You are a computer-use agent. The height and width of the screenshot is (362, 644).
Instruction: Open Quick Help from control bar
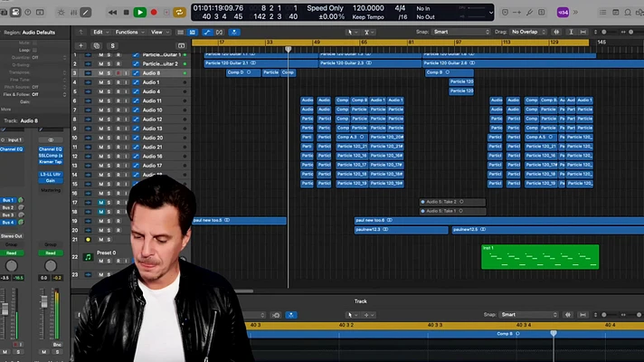28,13
